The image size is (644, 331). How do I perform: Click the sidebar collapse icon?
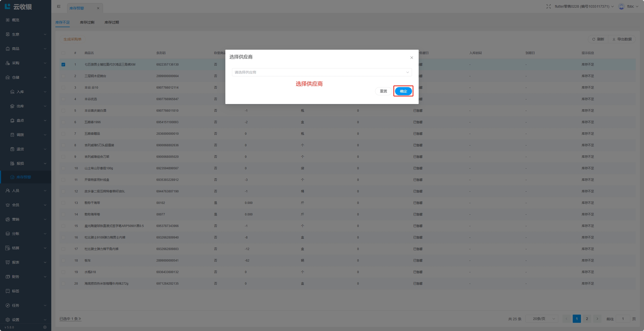pyautogui.click(x=59, y=6)
